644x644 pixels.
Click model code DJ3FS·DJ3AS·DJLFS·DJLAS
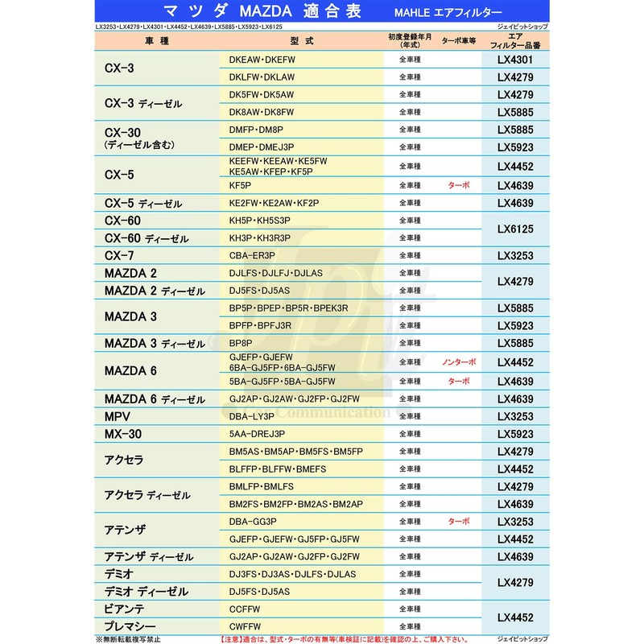292,574
